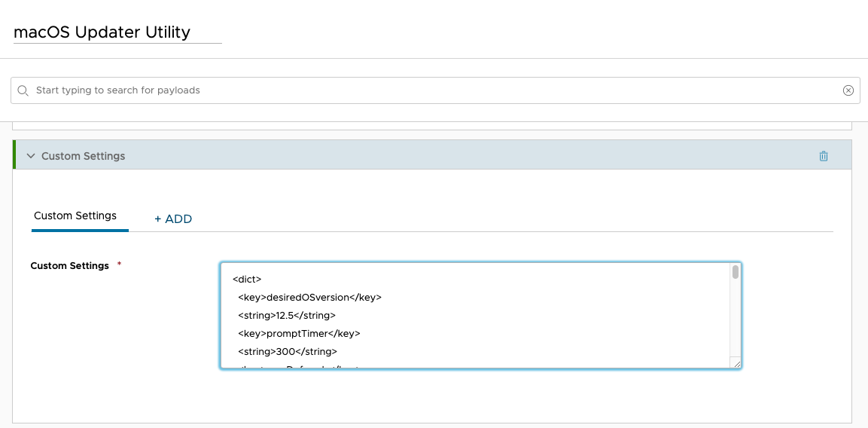Click the search magnifier icon

pyautogui.click(x=23, y=90)
